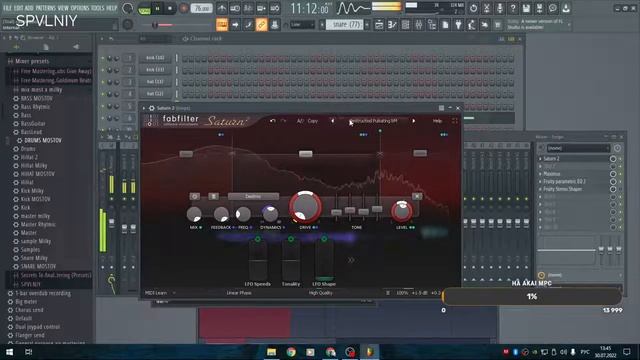
Task: Open the Saturn preset name dropdown
Action: click(374, 121)
